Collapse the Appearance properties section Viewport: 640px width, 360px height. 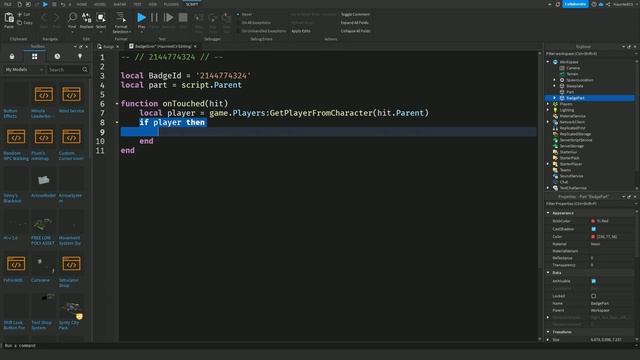tap(548, 213)
